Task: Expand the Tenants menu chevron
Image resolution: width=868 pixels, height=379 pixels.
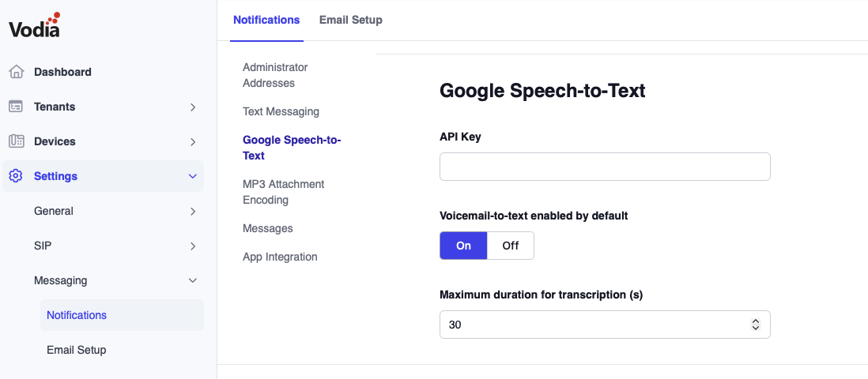Action: (193, 107)
